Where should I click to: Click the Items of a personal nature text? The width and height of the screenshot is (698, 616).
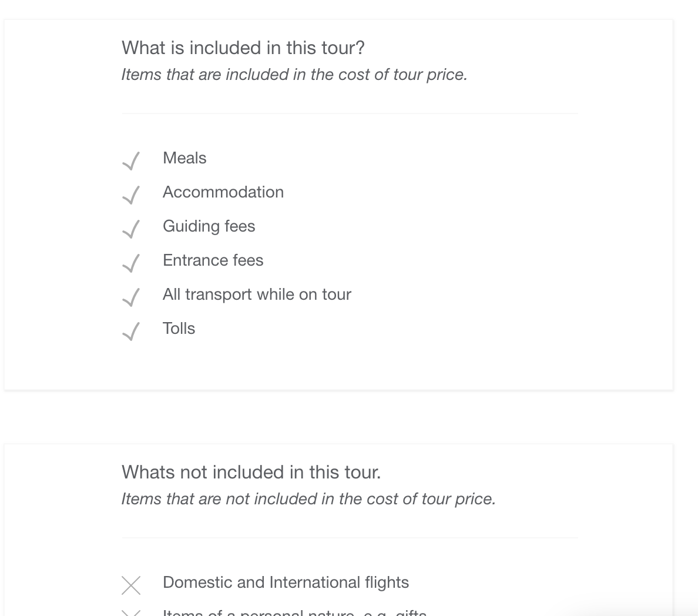pyautogui.click(x=295, y=612)
